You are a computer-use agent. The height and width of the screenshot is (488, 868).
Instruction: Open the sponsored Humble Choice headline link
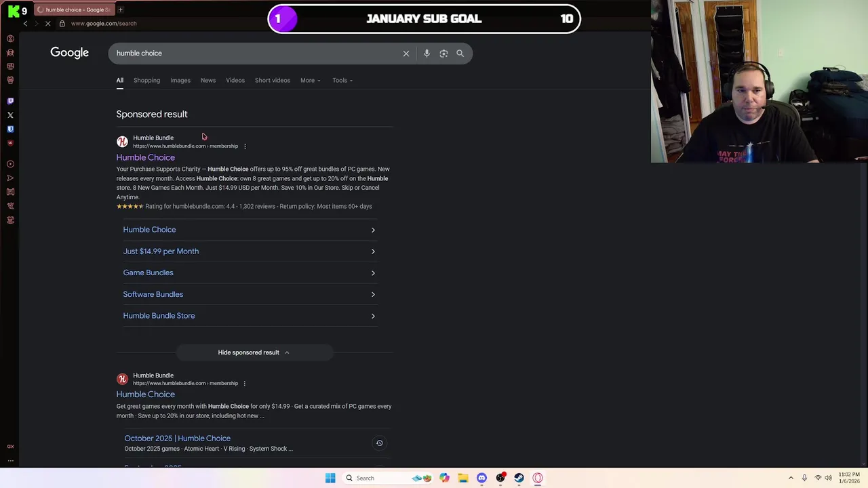click(x=145, y=157)
